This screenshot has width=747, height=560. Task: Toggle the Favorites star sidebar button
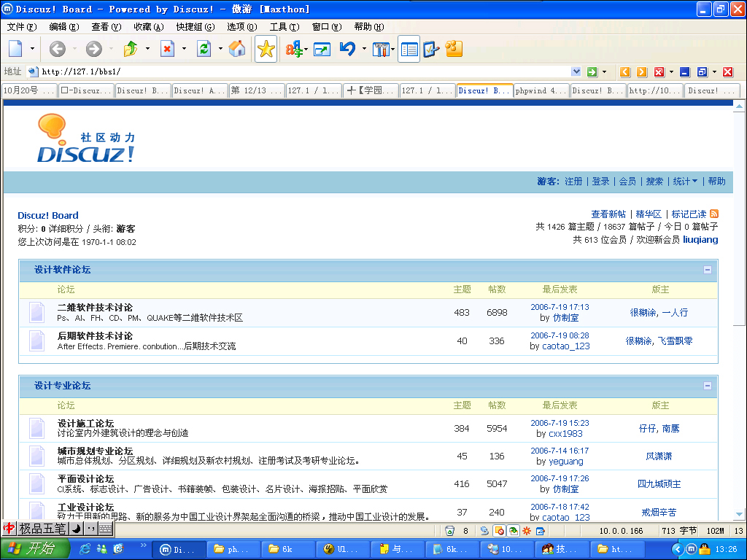click(x=266, y=49)
